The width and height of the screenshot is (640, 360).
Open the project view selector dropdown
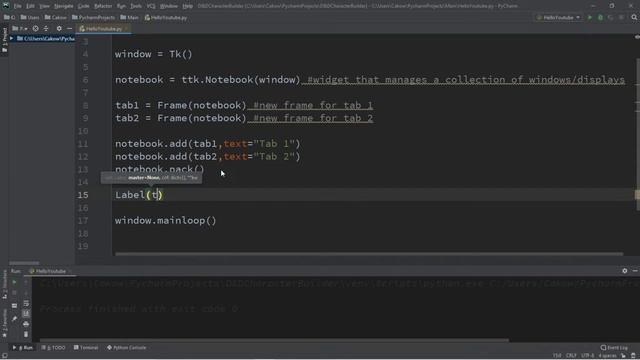(20, 29)
